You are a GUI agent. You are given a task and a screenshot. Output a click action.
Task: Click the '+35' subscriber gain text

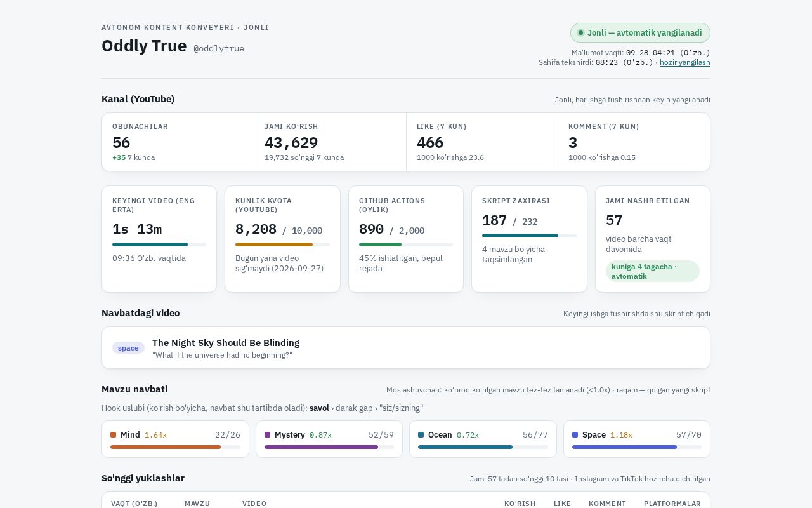pyautogui.click(x=119, y=157)
